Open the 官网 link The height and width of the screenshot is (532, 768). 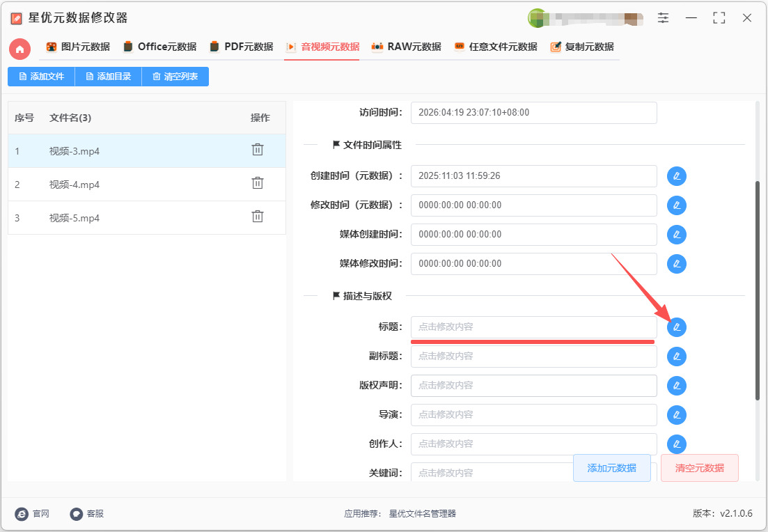click(32, 513)
